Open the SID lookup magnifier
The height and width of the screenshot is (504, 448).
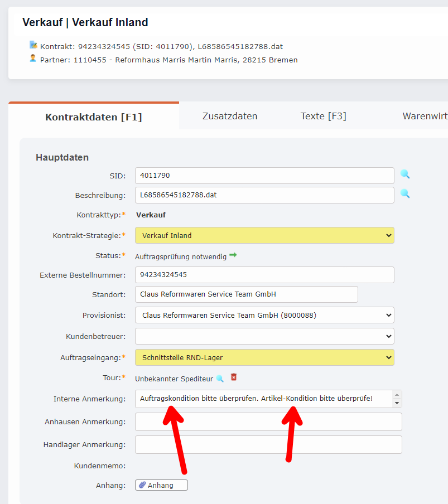click(405, 175)
